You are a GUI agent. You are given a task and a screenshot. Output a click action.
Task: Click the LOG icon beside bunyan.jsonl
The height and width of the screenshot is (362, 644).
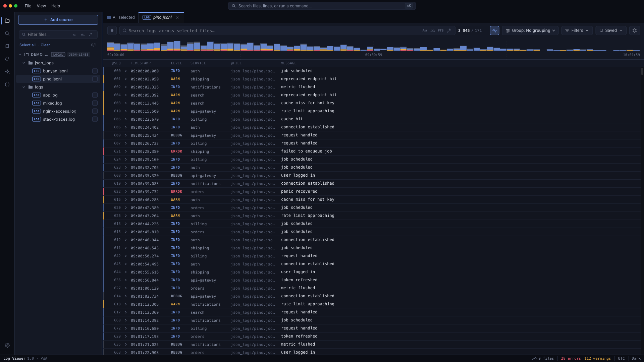(37, 71)
